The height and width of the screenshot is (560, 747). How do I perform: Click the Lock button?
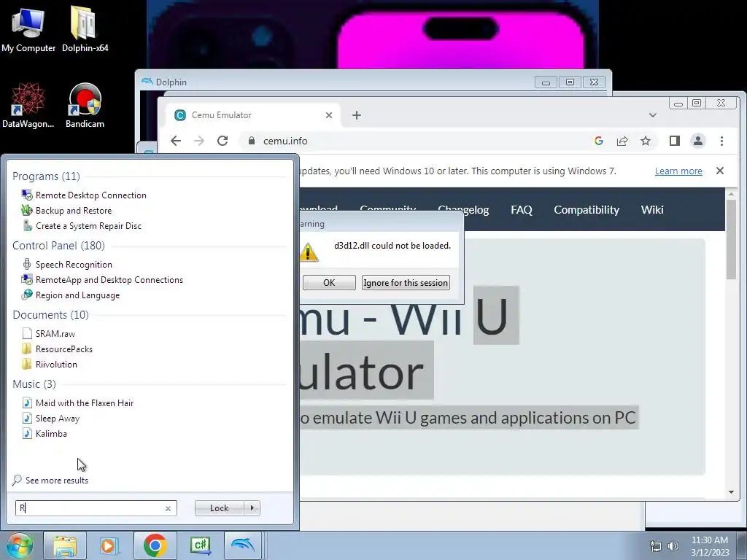point(219,508)
